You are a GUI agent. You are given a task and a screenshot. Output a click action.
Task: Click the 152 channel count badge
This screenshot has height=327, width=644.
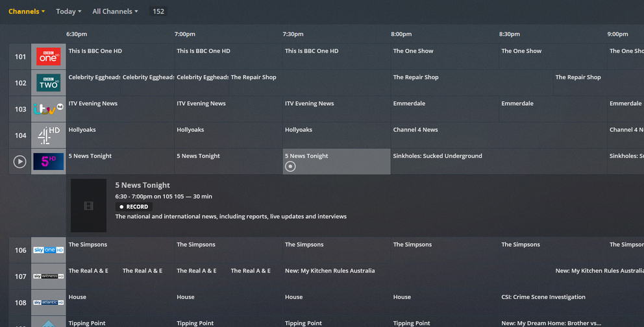point(158,12)
